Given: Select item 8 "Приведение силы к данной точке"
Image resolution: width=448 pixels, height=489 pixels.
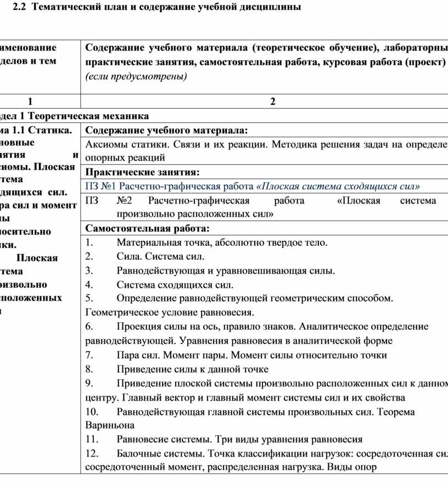Looking at the screenshot, I should point(192,369).
